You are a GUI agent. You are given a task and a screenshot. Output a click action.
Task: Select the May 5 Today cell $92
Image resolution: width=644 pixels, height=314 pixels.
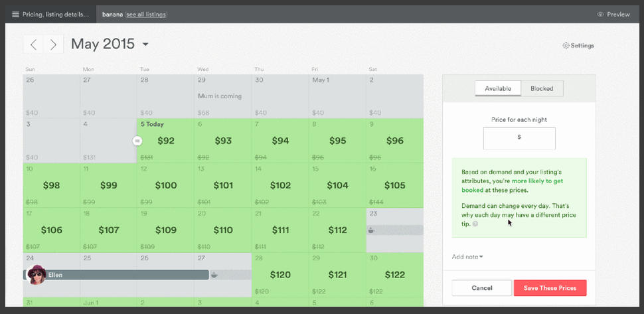(165, 141)
